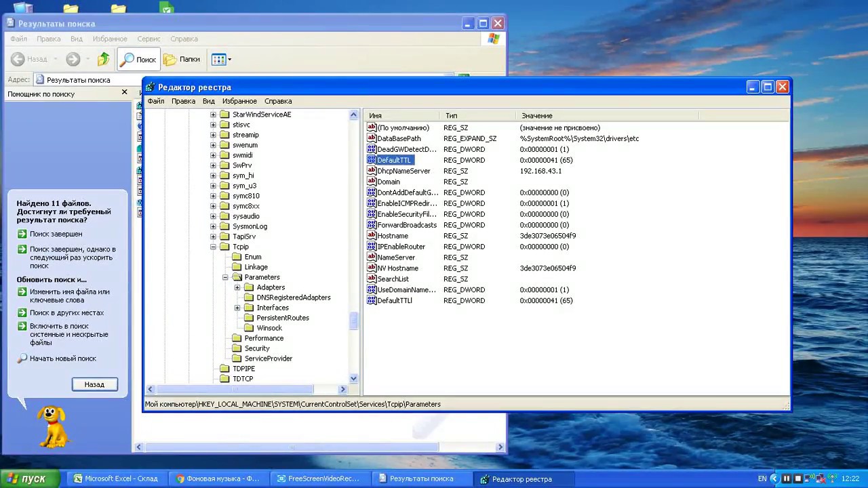Open the Сервис menu in search results window
Image resolution: width=868 pixels, height=488 pixels.
point(149,39)
